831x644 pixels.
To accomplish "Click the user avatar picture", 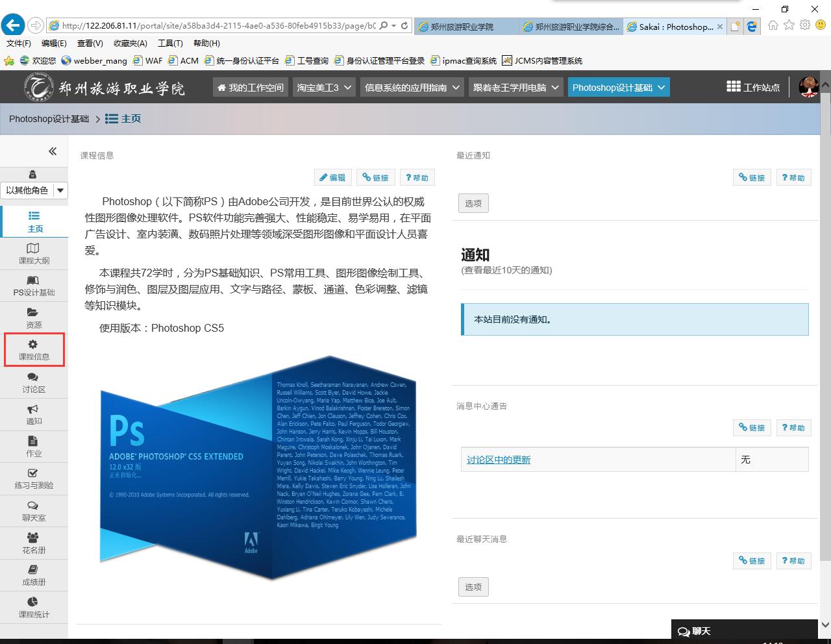I will pos(808,87).
